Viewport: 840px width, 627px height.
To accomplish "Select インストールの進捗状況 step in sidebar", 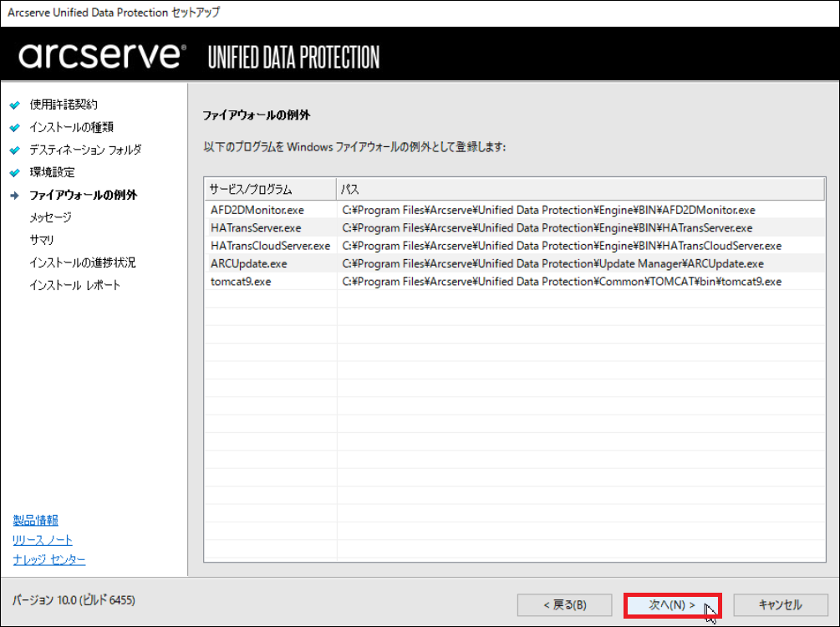I will click(x=82, y=263).
